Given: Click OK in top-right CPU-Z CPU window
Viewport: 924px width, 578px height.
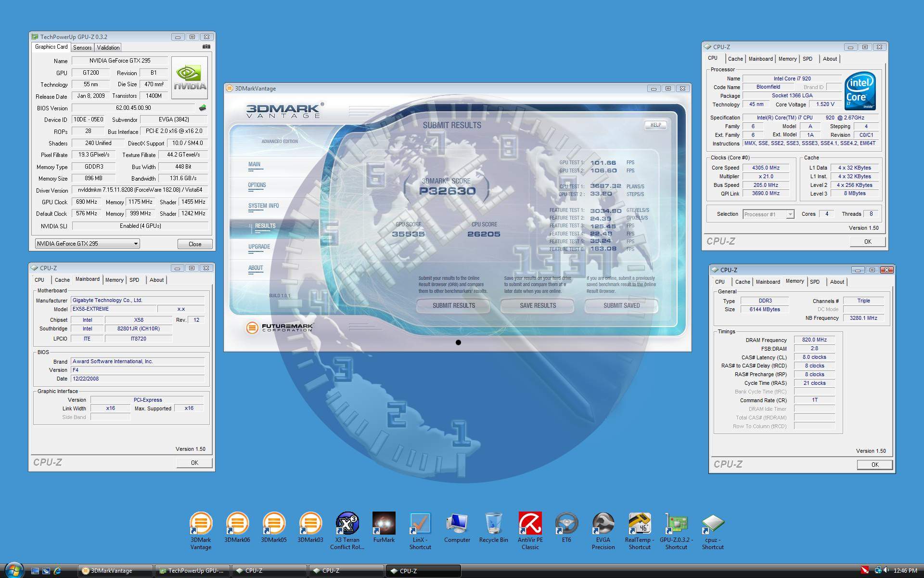Looking at the screenshot, I should 868,242.
